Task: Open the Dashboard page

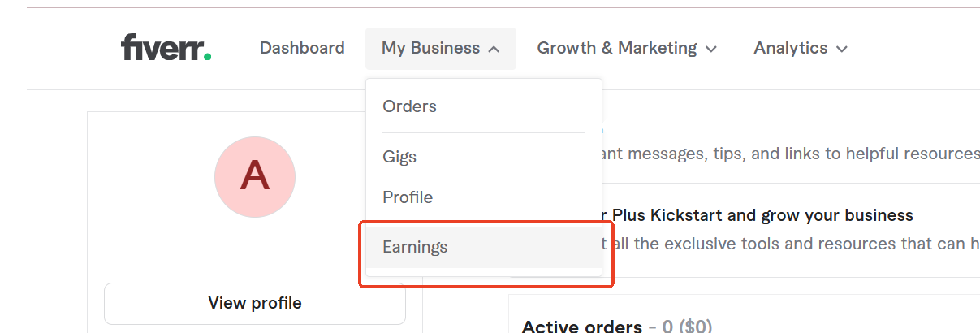Action: tap(302, 48)
